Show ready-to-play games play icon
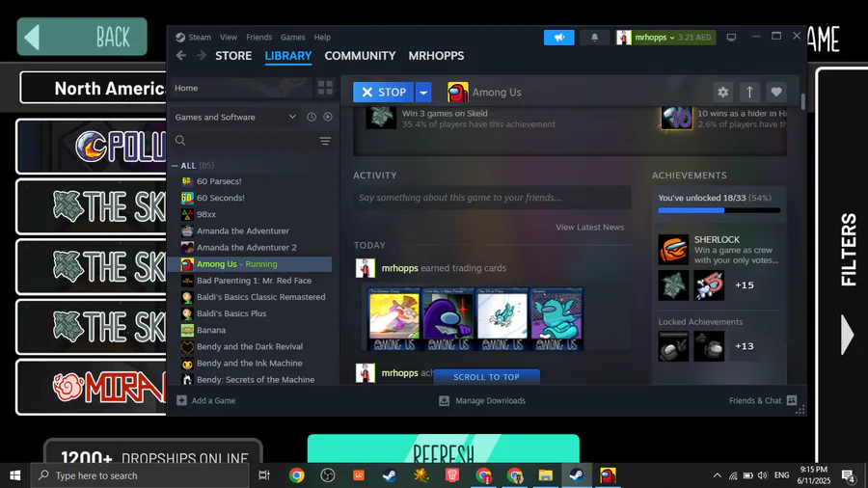The width and height of the screenshot is (868, 488). pos(328,118)
